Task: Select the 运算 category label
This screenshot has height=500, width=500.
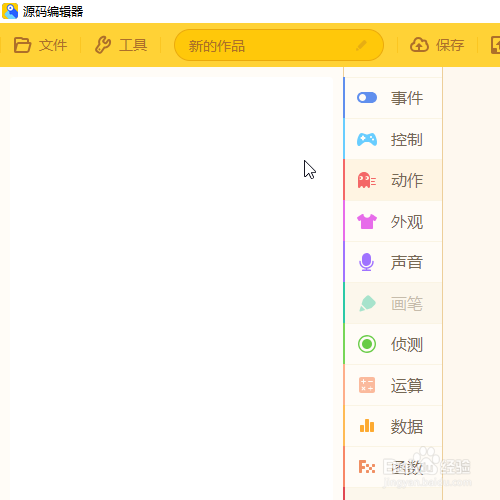Action: click(x=407, y=386)
